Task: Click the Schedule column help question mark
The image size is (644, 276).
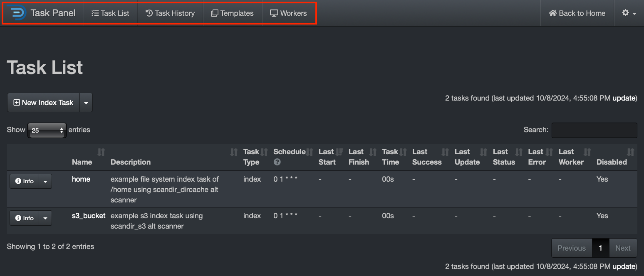Action: [277, 162]
